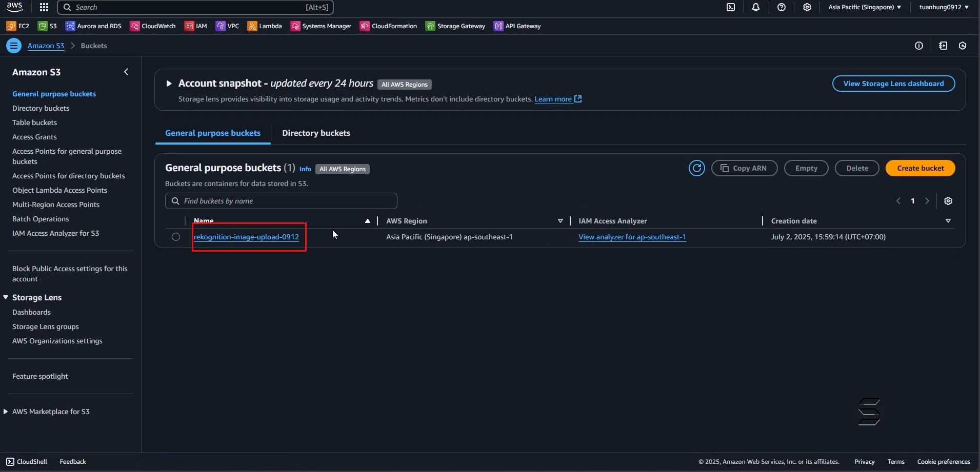Open Block Public Access settings for this account
Image resolution: width=980 pixels, height=472 pixels.
[x=70, y=274]
